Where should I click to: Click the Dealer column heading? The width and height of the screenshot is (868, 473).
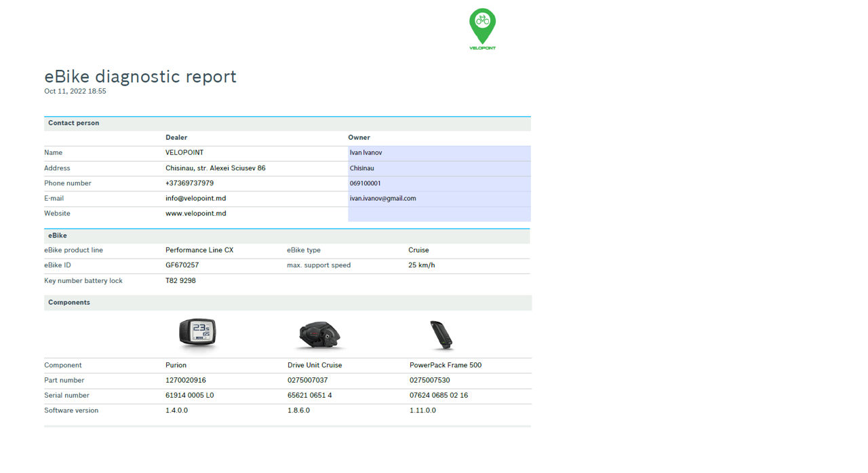point(176,137)
